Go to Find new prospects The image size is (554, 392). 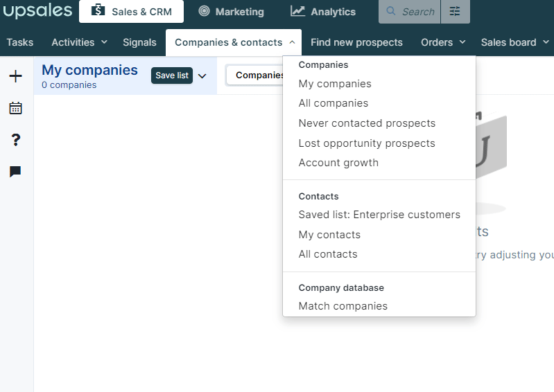[356, 42]
